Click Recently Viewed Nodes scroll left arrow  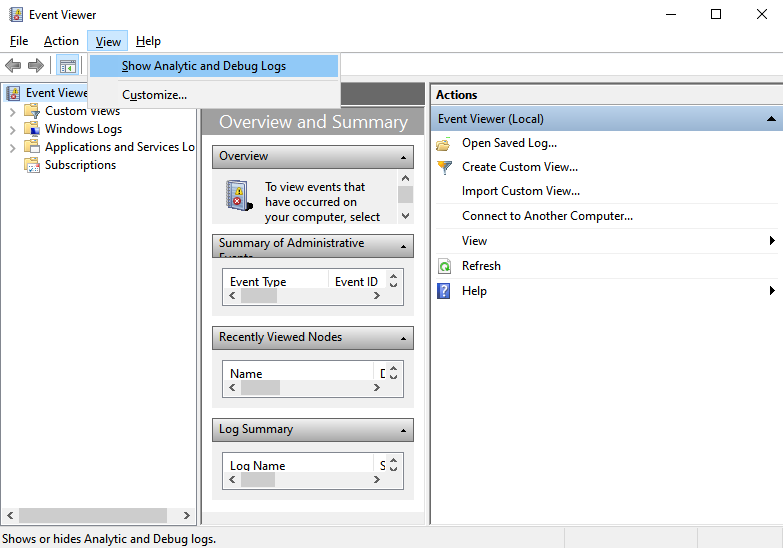232,388
